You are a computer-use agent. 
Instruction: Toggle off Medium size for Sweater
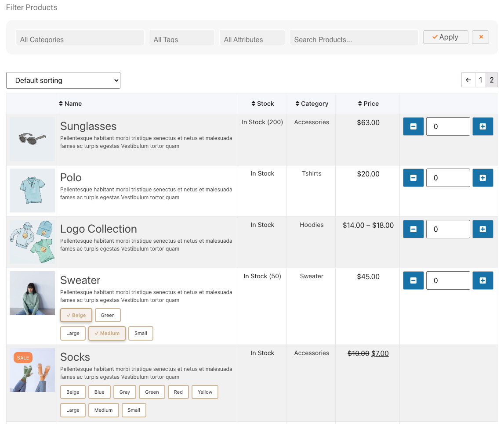pos(107,333)
